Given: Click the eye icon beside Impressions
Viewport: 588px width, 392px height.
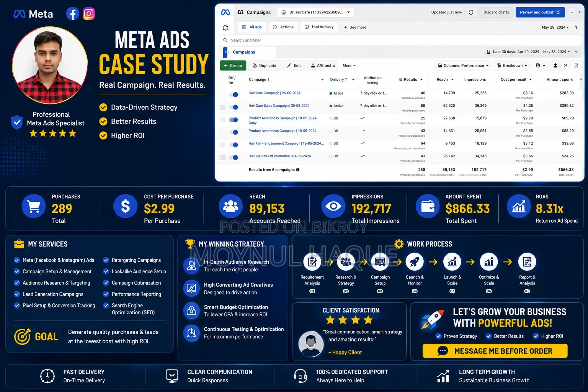Looking at the screenshot, I should tap(333, 206).
